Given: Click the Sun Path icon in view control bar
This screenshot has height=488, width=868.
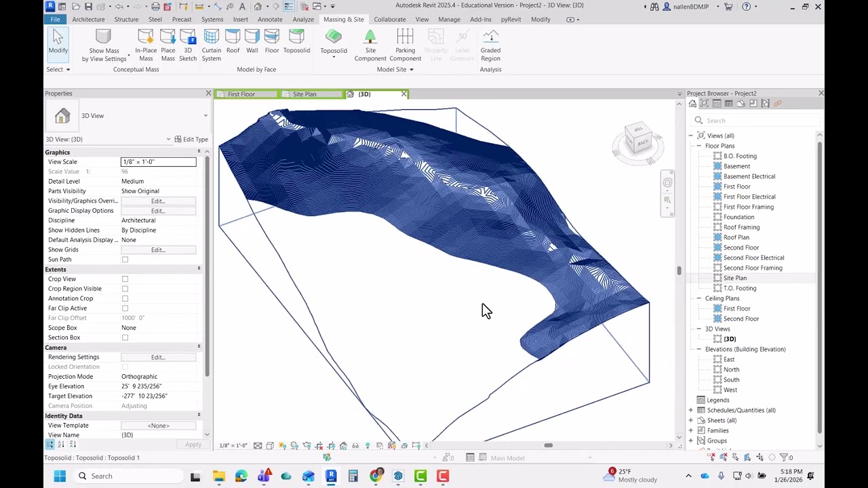Looking at the screenshot, I should click(x=282, y=445).
